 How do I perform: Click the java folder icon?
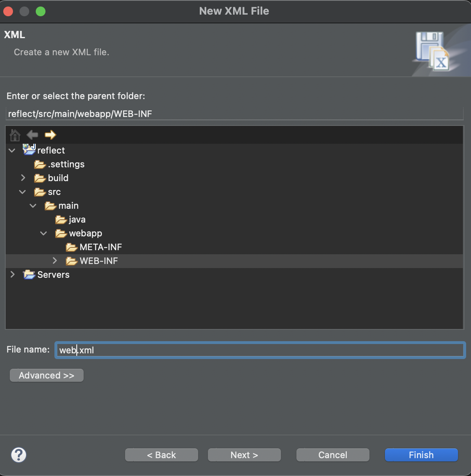[61, 220]
